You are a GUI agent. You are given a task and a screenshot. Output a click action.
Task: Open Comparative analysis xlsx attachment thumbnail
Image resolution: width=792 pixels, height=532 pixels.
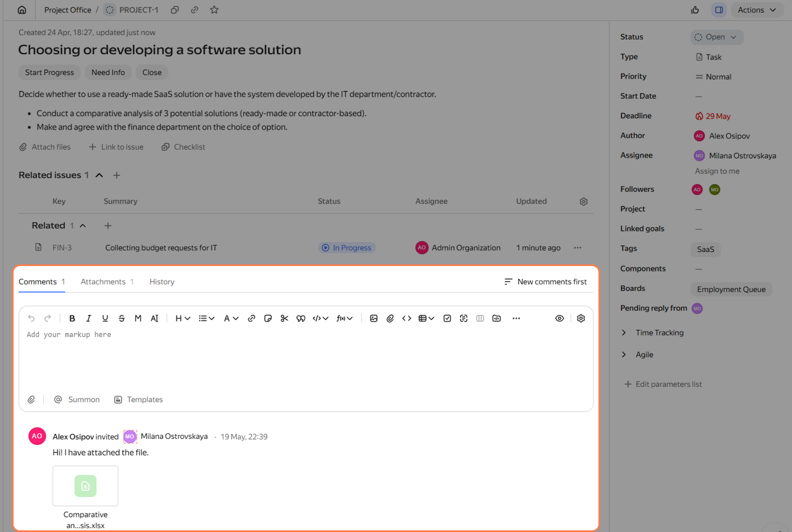[86, 486]
